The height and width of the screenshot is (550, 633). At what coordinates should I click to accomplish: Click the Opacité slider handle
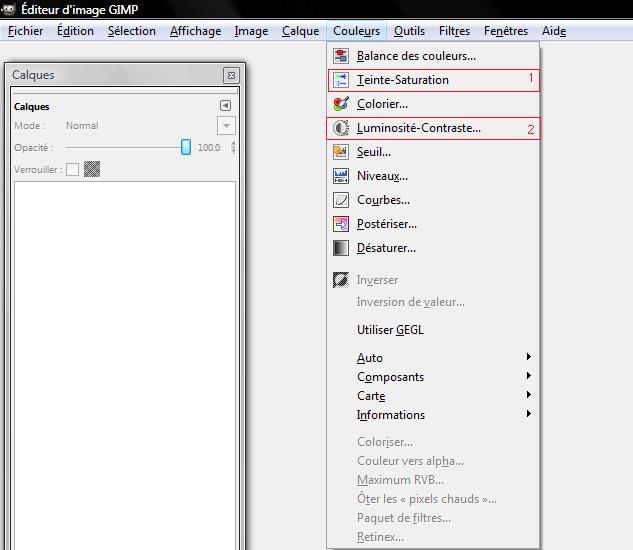pos(186,147)
